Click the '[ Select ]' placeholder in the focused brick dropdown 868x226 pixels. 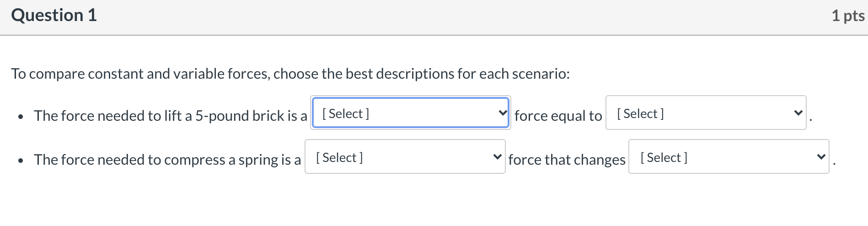click(x=346, y=113)
